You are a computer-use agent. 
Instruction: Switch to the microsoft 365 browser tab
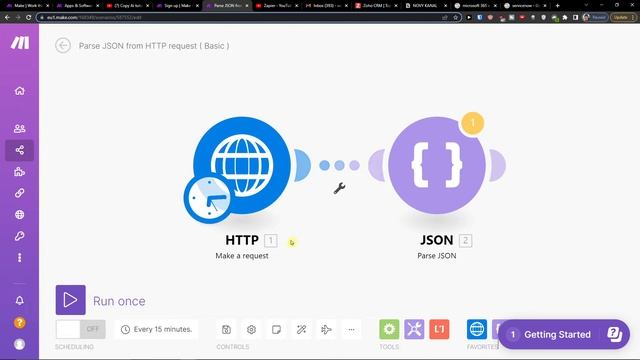pos(476,6)
